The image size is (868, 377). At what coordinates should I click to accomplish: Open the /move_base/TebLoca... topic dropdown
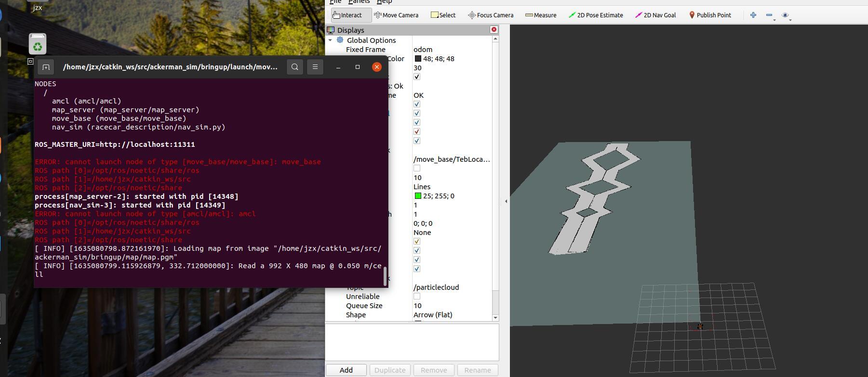pos(452,159)
